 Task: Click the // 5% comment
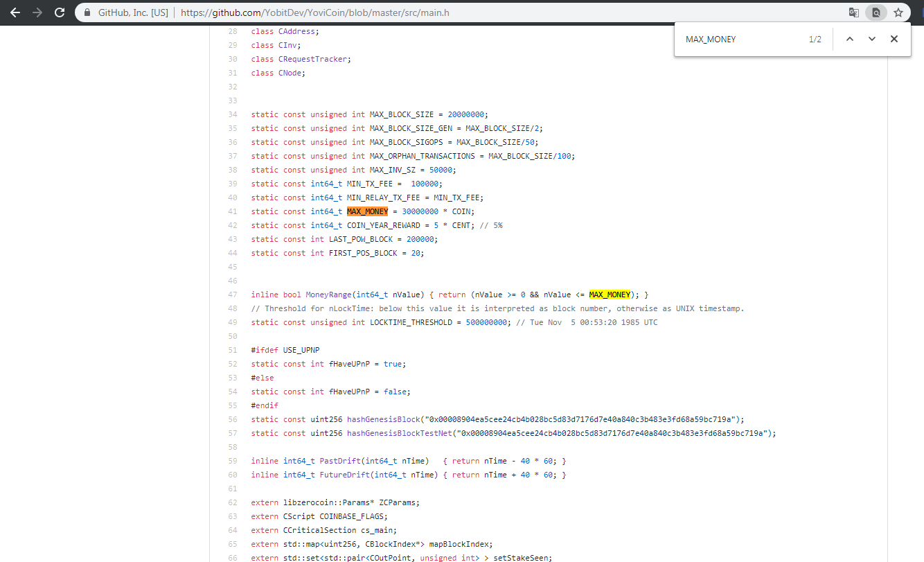491,225
